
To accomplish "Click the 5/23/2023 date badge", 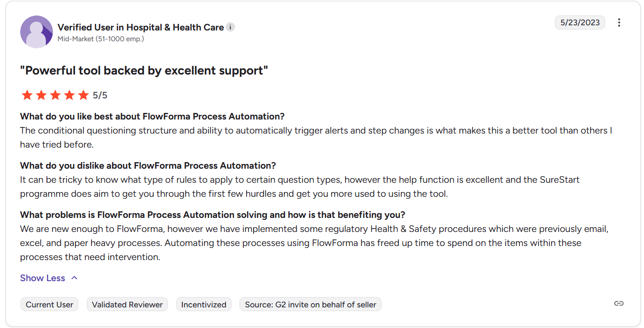I will tap(580, 22).
